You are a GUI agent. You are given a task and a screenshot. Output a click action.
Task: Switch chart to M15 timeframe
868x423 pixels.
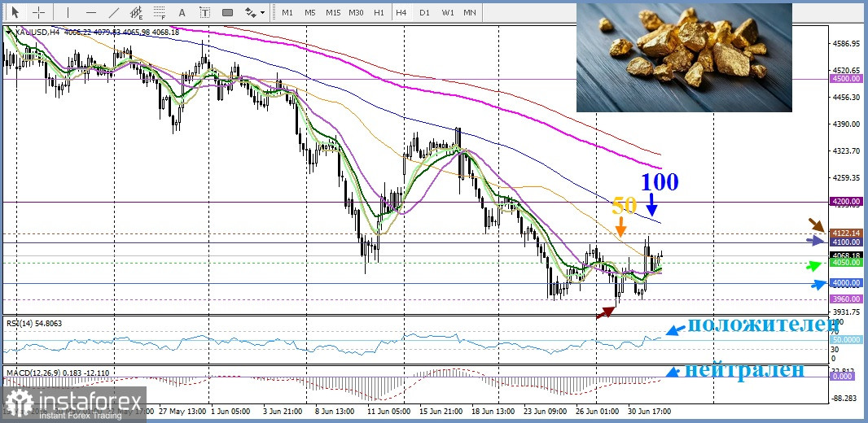[333, 12]
